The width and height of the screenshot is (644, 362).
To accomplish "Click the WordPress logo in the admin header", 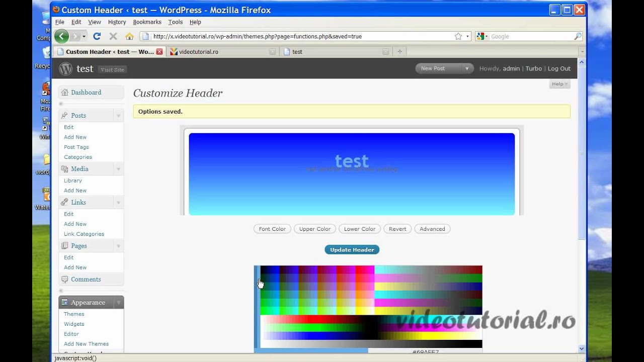I will click(66, 69).
